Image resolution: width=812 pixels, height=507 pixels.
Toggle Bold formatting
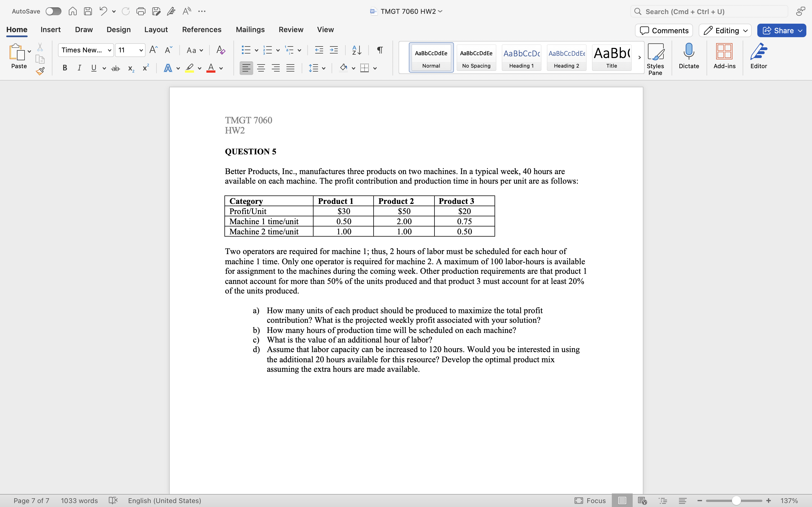pos(65,68)
